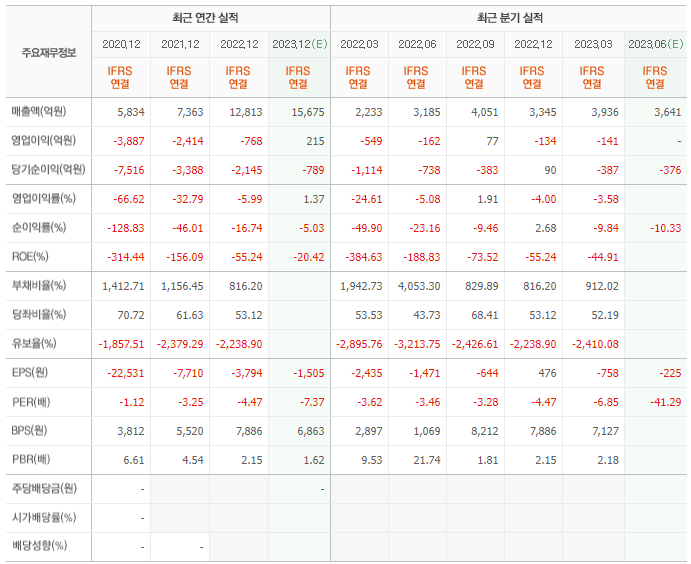Click estimated revenue value 15,675
Viewport: 691px width, 564px height.
click(308, 112)
